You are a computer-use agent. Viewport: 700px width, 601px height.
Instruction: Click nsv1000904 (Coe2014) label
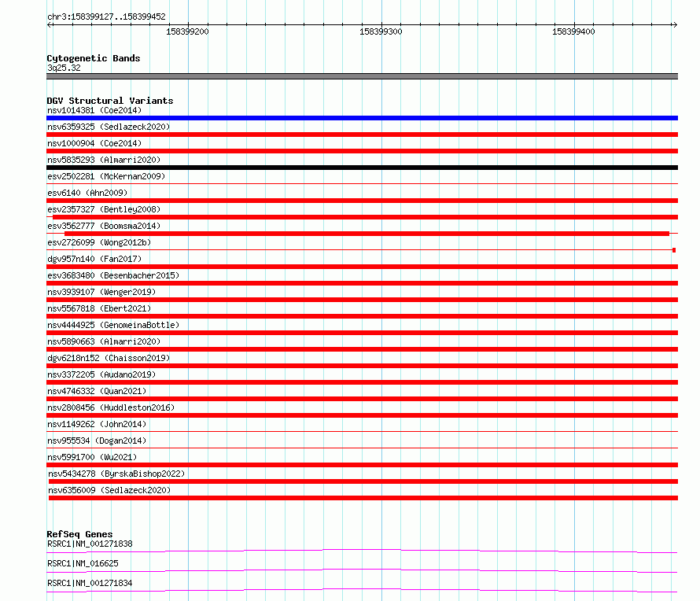[94, 143]
